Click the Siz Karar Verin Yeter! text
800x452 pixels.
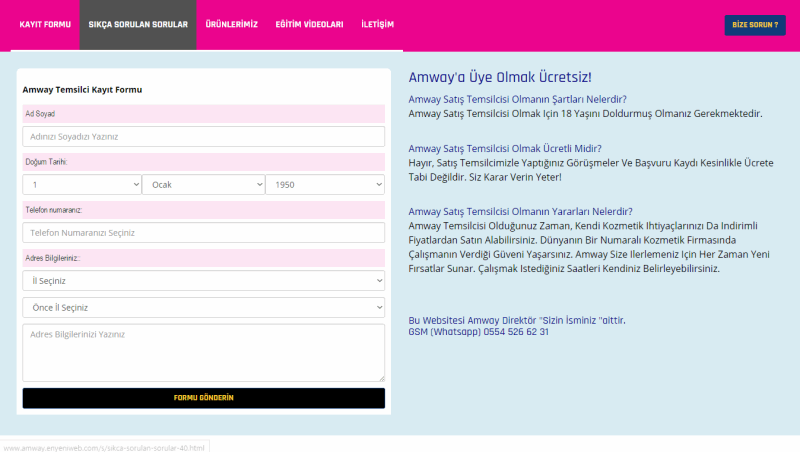click(515, 177)
